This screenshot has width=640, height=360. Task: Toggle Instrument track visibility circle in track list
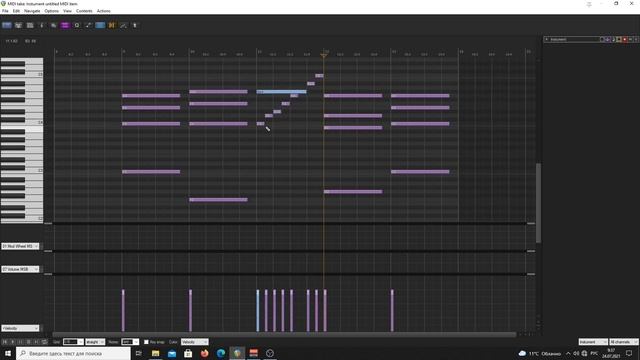pyautogui.click(x=602, y=39)
